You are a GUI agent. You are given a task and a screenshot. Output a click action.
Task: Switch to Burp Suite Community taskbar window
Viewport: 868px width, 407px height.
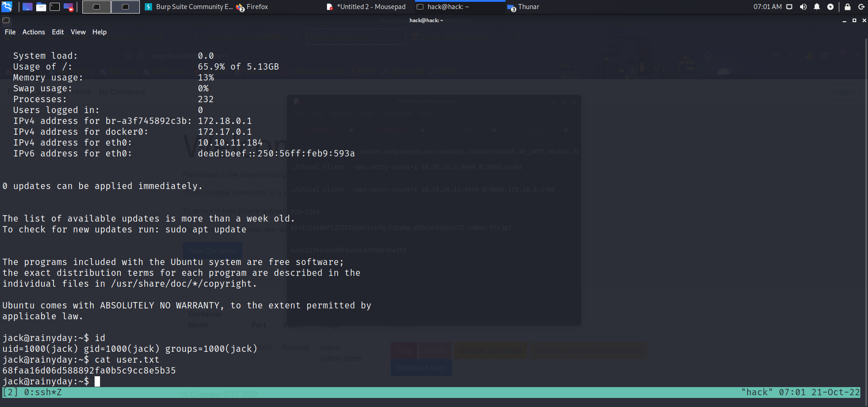[x=189, y=7]
